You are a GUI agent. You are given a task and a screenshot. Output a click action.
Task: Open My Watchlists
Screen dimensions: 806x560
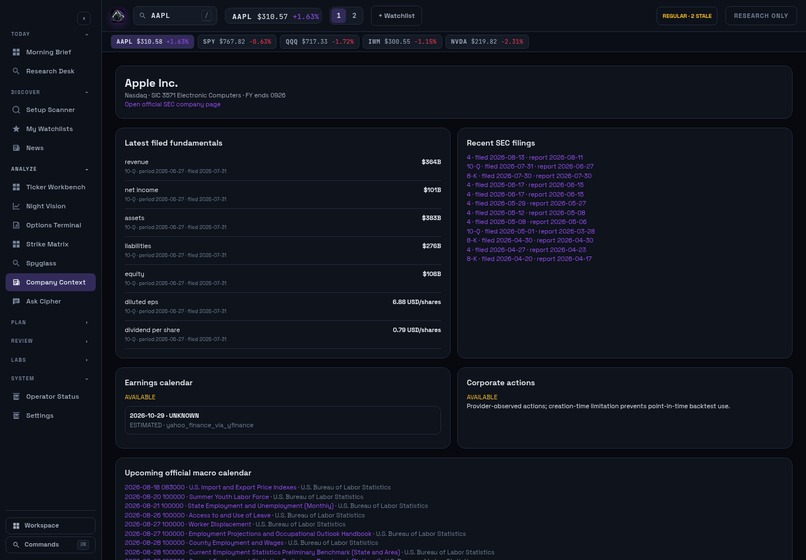[50, 129]
